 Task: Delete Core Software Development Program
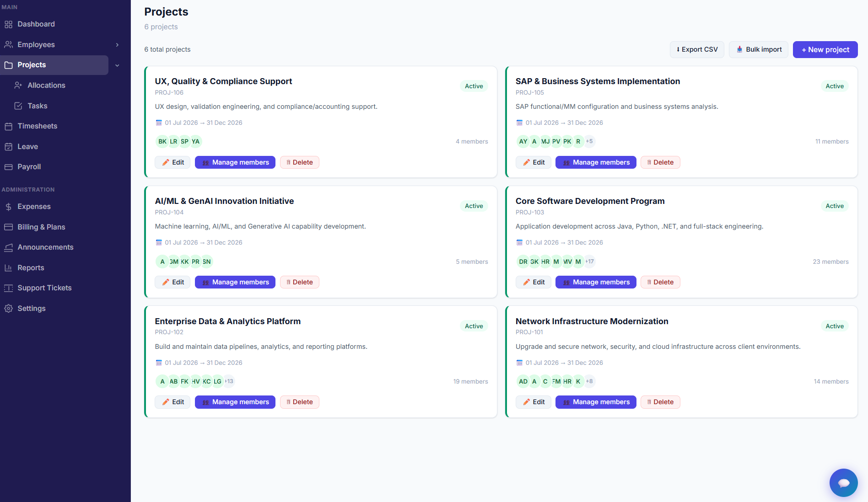click(660, 282)
